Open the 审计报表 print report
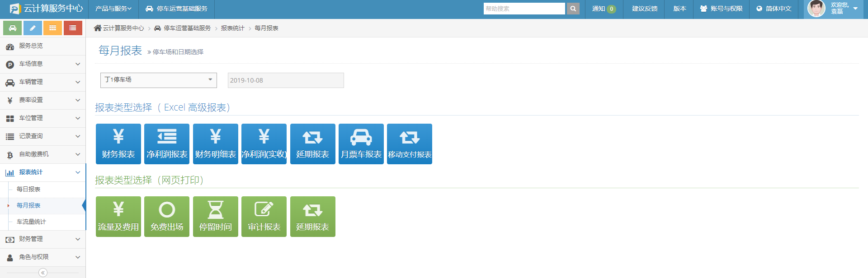Screen dimensions: 868x278 point(264,217)
